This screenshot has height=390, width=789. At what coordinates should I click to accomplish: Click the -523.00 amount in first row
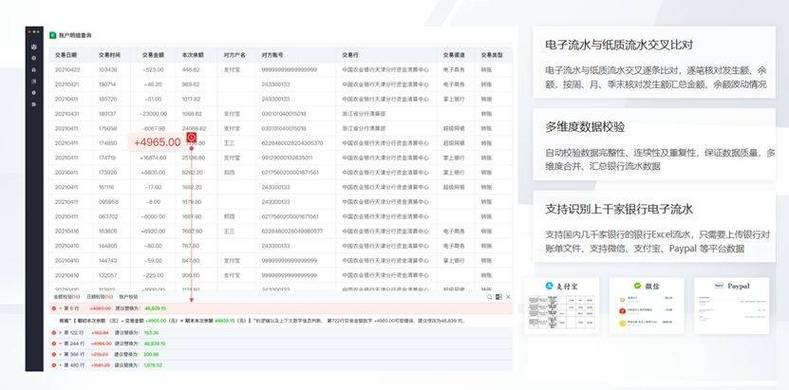153,69
